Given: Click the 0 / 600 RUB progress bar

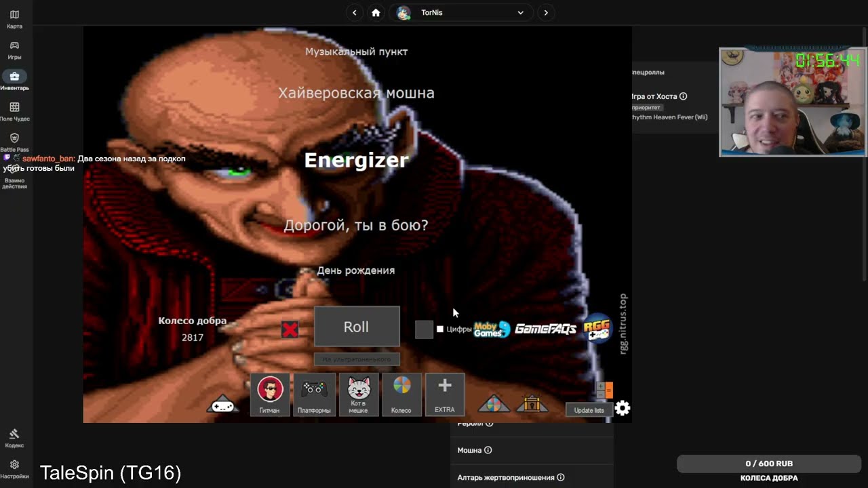Looking at the screenshot, I should pos(769,464).
